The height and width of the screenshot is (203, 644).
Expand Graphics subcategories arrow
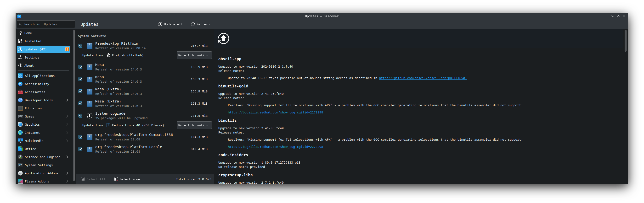point(67,124)
